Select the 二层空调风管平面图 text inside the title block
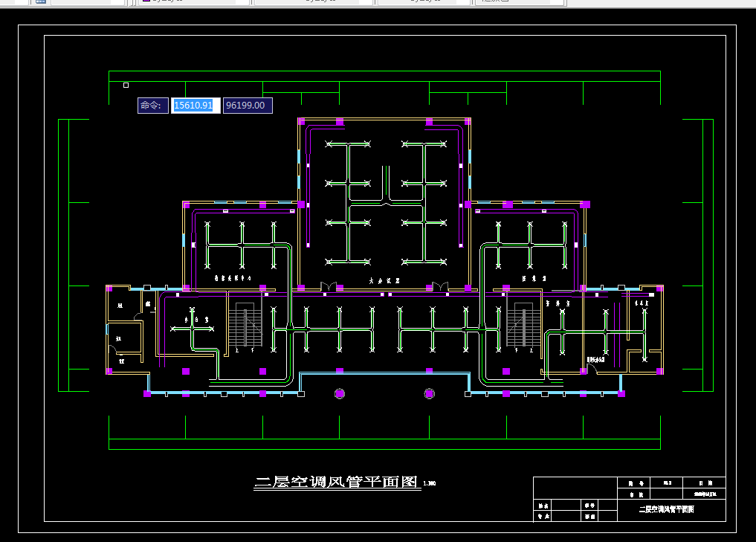Image resolution: width=756 pixels, height=542 pixels. click(x=666, y=509)
